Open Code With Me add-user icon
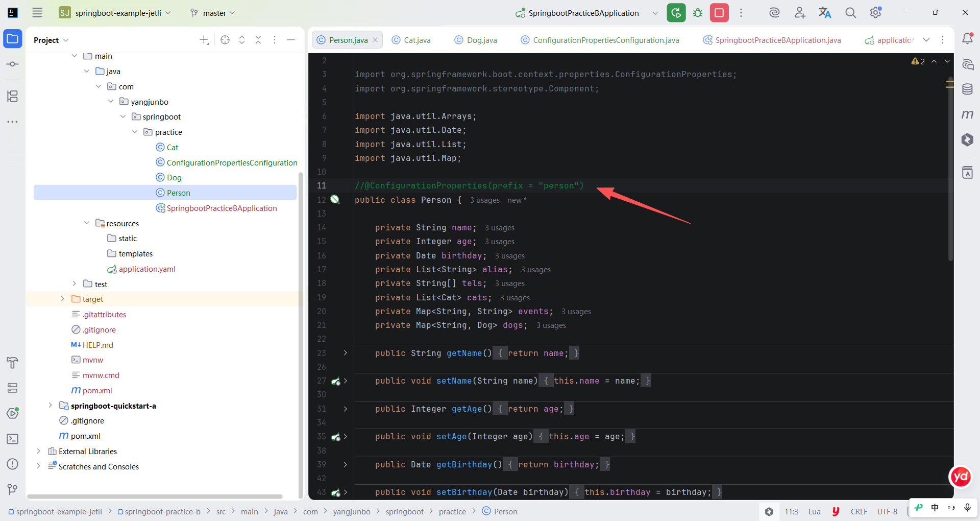 (800, 13)
